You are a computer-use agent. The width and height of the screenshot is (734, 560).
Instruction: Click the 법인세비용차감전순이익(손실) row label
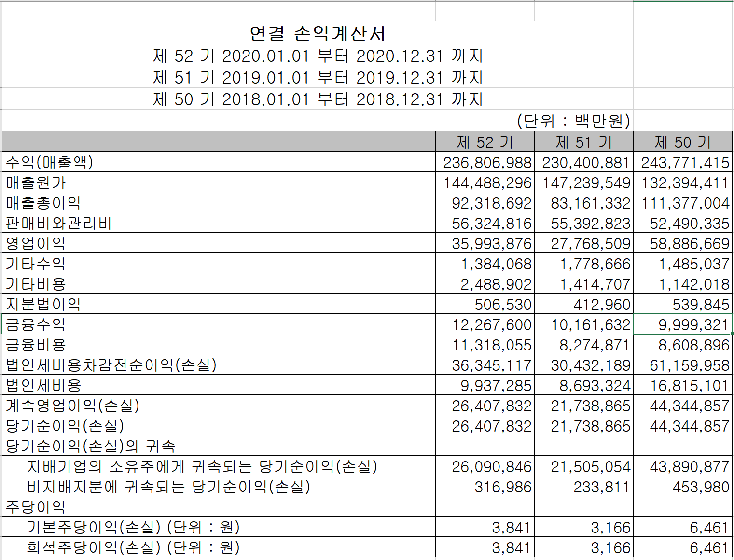111,365
